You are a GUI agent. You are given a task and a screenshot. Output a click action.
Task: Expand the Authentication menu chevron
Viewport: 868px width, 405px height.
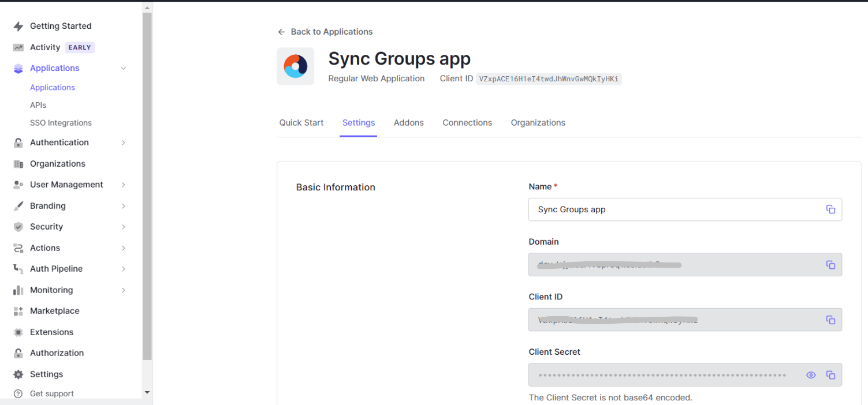point(123,142)
